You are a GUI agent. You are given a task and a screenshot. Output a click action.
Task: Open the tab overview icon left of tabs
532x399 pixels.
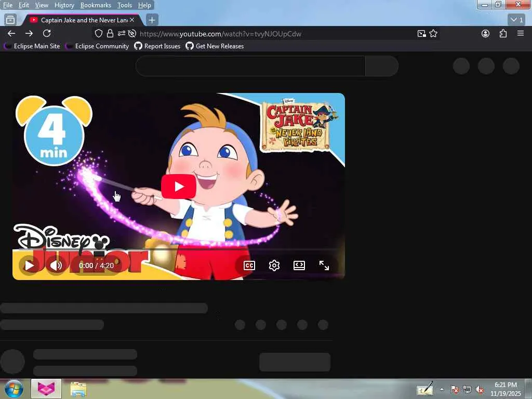pyautogui.click(x=10, y=20)
